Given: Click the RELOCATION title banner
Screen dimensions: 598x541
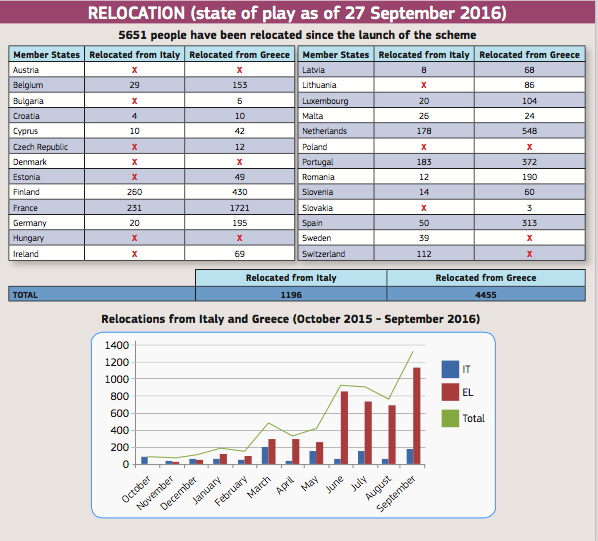Looking at the screenshot, I should tap(297, 13).
